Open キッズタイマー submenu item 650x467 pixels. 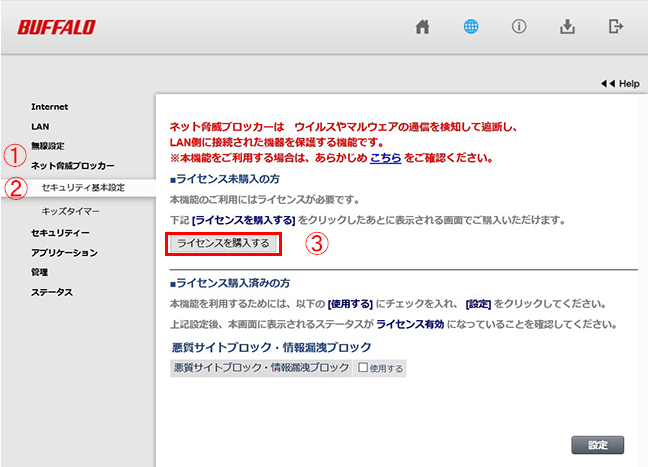pos(70,211)
